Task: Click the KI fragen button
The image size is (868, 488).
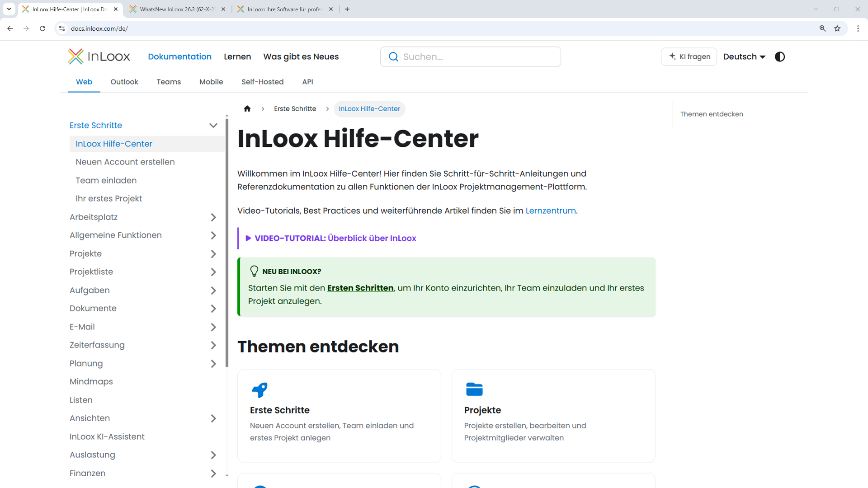Action: click(689, 57)
